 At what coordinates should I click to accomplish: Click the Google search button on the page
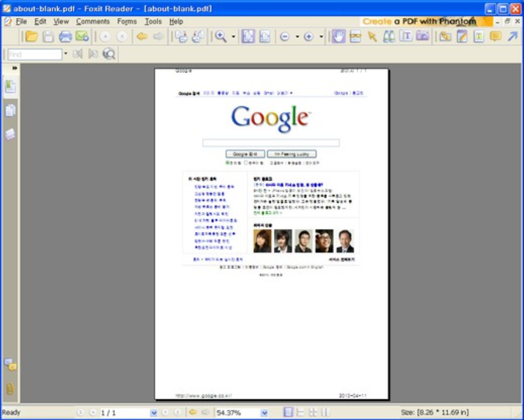245,154
